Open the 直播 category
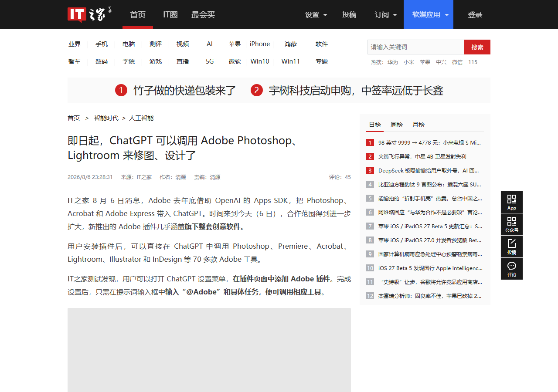558x392 pixels. (x=183, y=61)
